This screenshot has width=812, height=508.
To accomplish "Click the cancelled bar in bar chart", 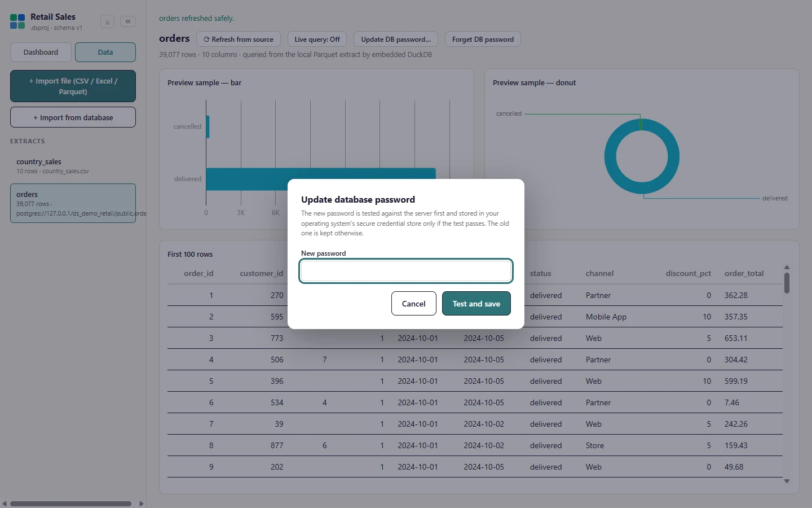I will point(208,126).
